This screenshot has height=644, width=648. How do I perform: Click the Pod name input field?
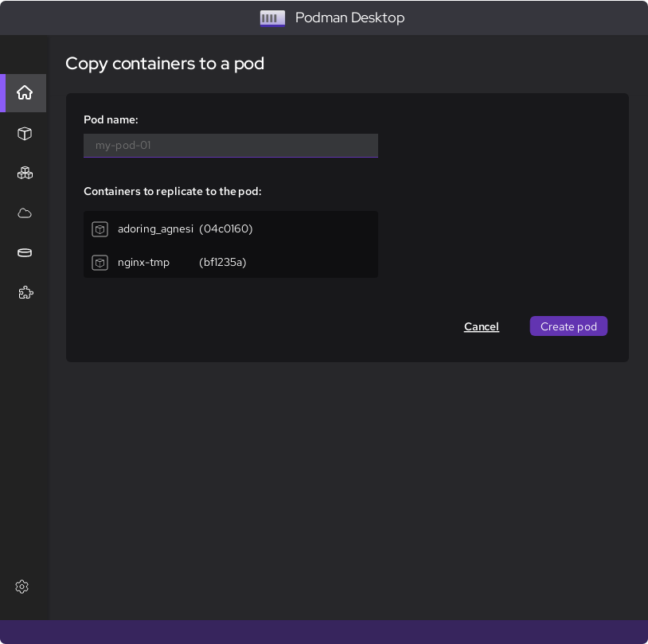point(230,146)
